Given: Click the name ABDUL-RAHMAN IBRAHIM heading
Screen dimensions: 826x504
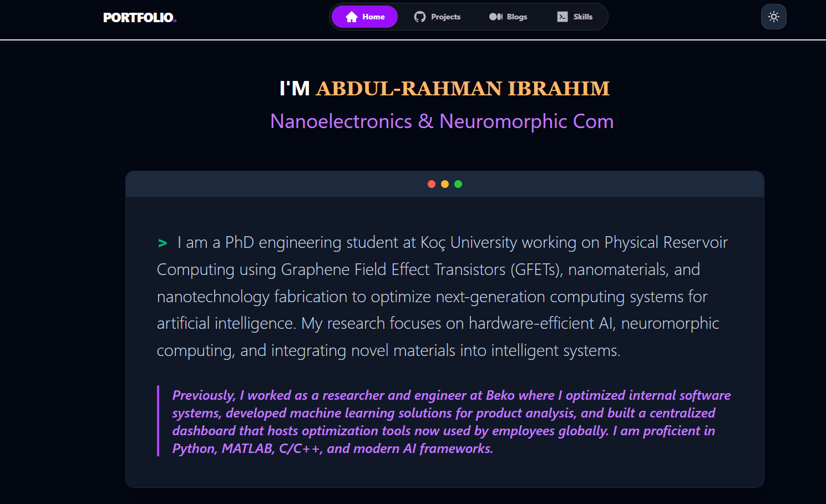Looking at the screenshot, I should coord(462,88).
